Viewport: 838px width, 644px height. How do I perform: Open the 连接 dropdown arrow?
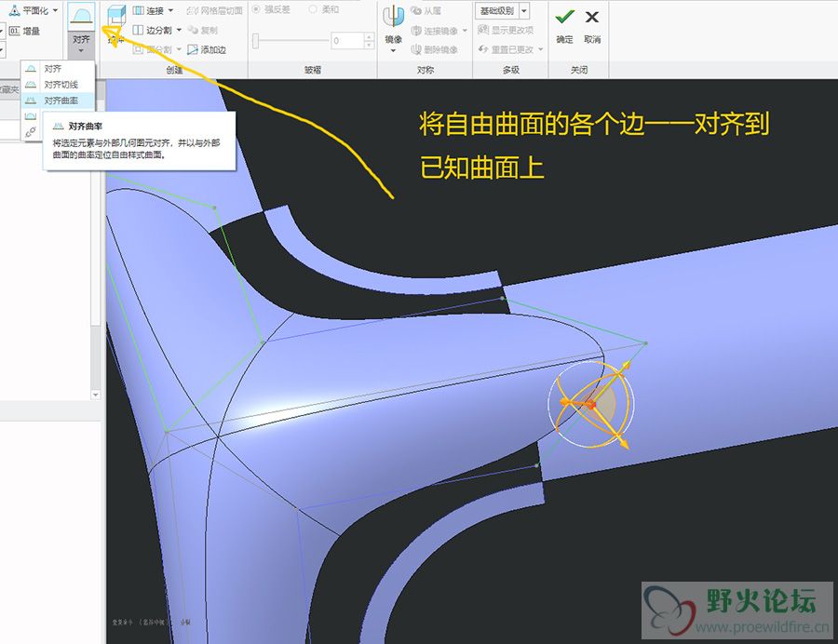(171, 10)
